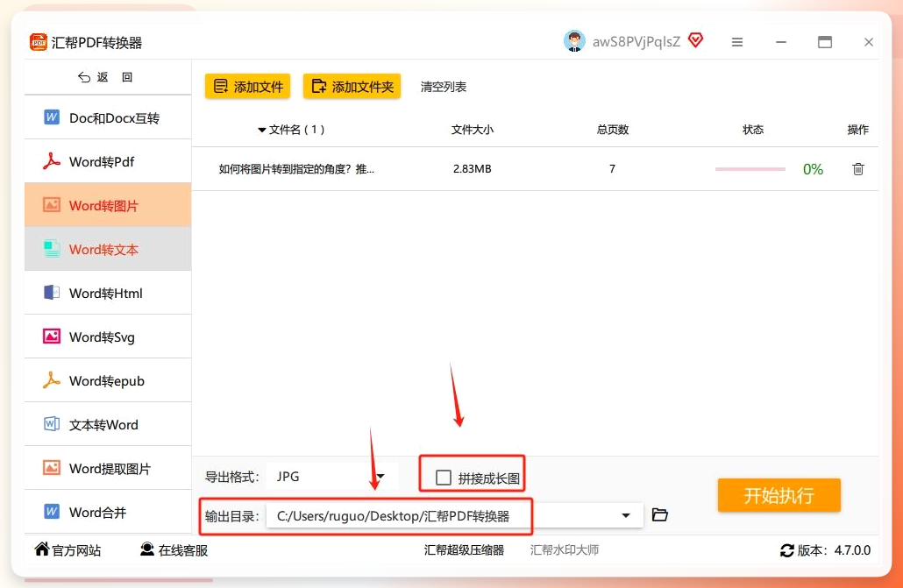Viewport: 903px width, 588px height.
Task: Click the user avatar icon
Action: coord(573,41)
